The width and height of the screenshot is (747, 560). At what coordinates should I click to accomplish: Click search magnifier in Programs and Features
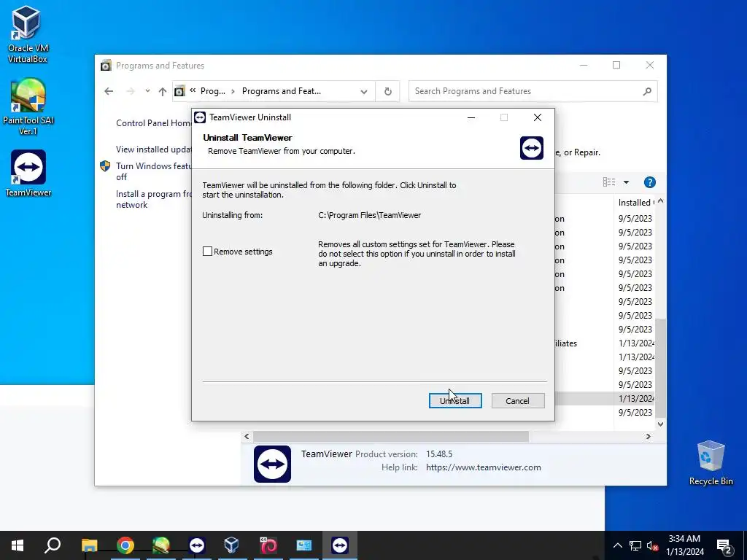coord(647,91)
